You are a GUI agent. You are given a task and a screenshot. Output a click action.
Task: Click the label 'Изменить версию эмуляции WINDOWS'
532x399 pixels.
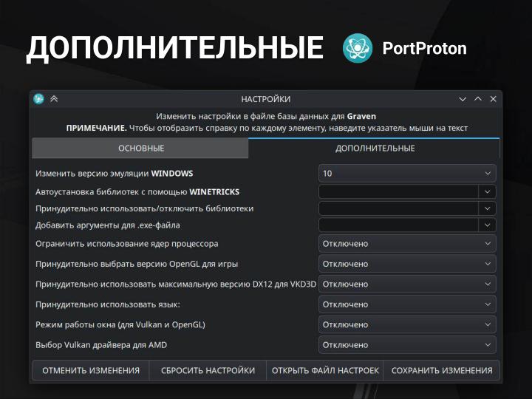115,174
